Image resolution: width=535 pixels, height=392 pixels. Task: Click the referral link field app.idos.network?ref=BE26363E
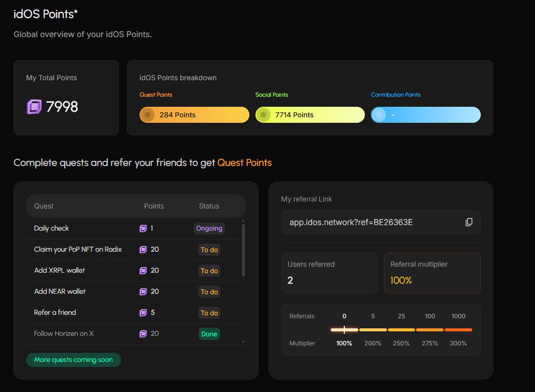(381, 222)
